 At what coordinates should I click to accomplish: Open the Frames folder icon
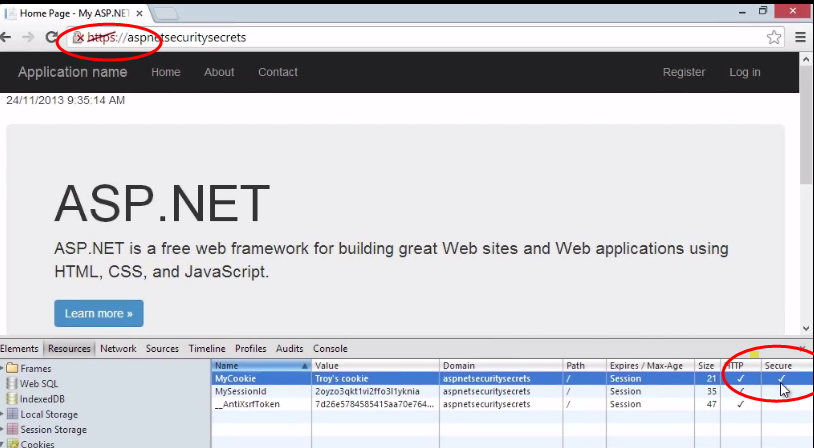point(12,369)
